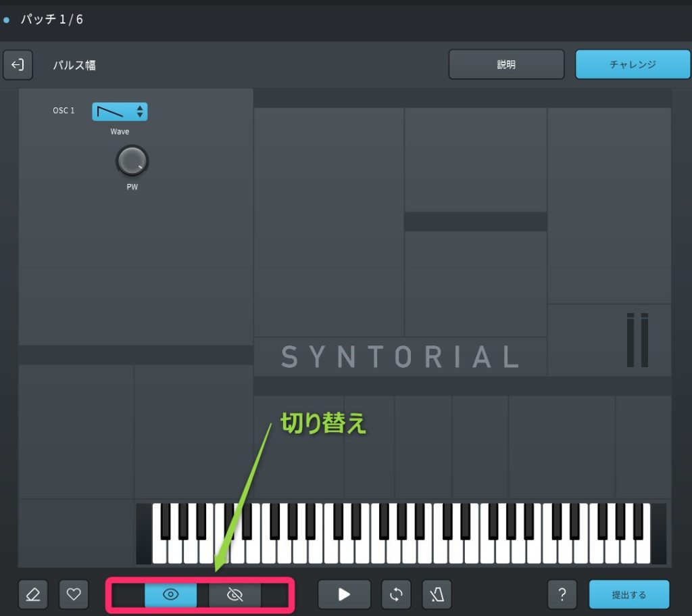Toggle the loop playback icon
This screenshot has height=616, width=692.
396,594
